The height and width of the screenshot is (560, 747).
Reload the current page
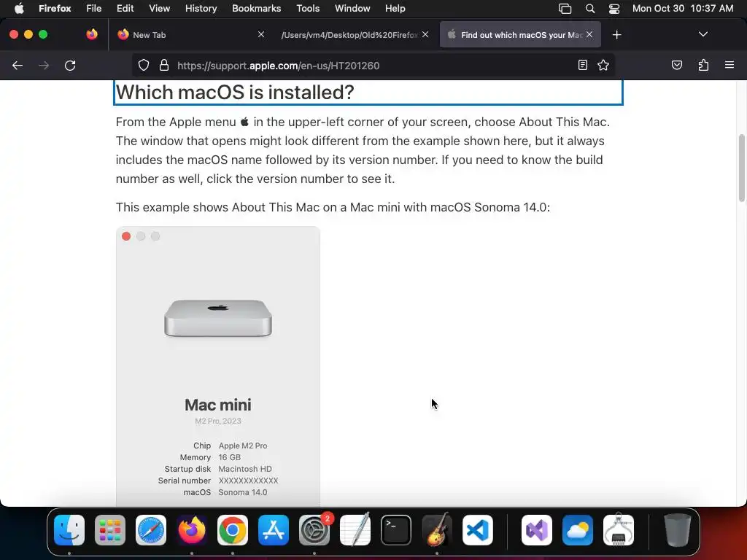point(70,66)
